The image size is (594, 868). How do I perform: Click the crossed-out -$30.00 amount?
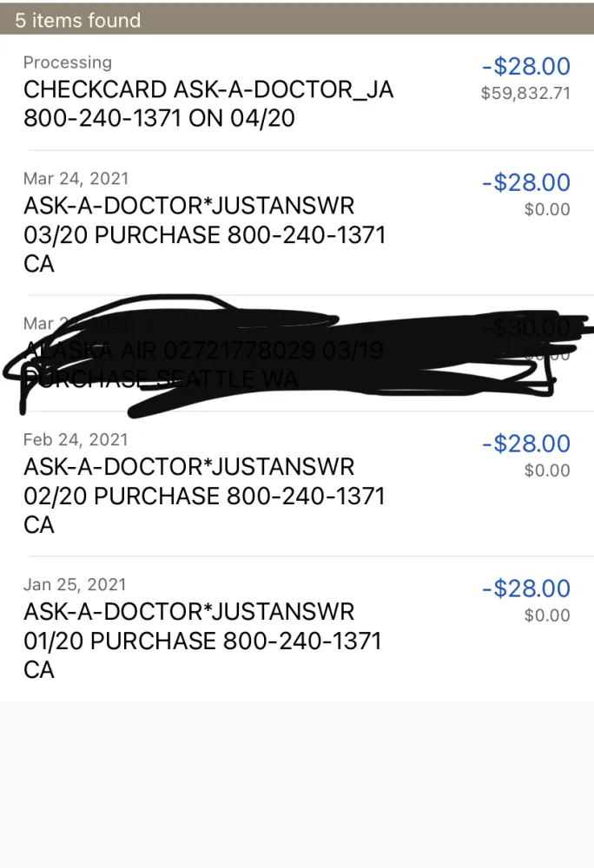point(530,327)
